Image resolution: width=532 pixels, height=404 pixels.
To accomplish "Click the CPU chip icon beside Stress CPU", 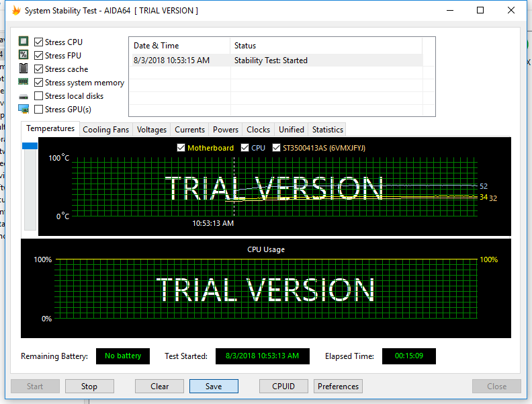I will coord(24,42).
